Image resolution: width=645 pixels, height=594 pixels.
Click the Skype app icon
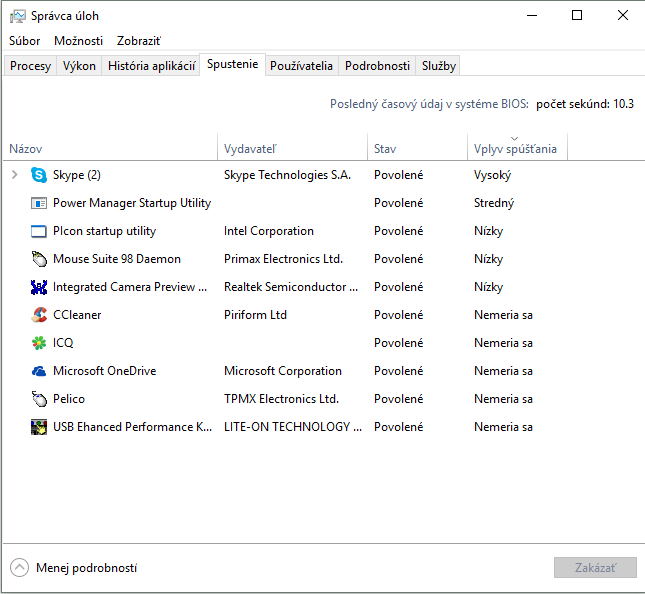[x=39, y=175]
